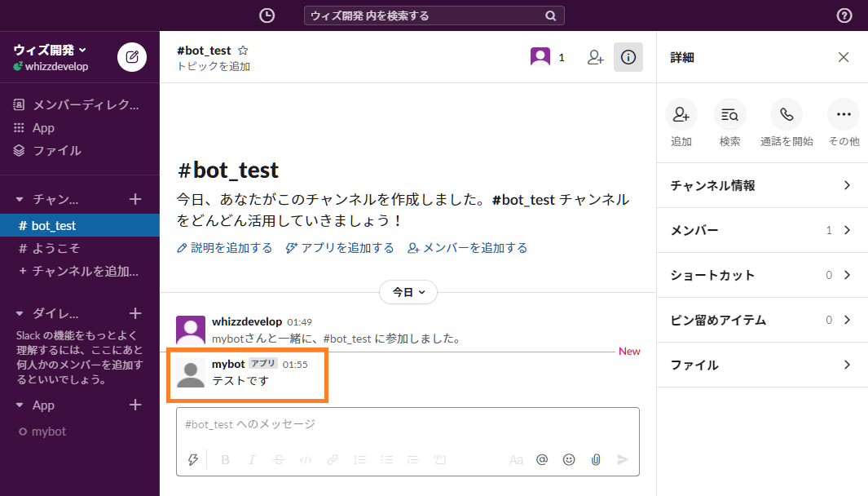Open the 今日 date dropdown divider

click(x=408, y=292)
